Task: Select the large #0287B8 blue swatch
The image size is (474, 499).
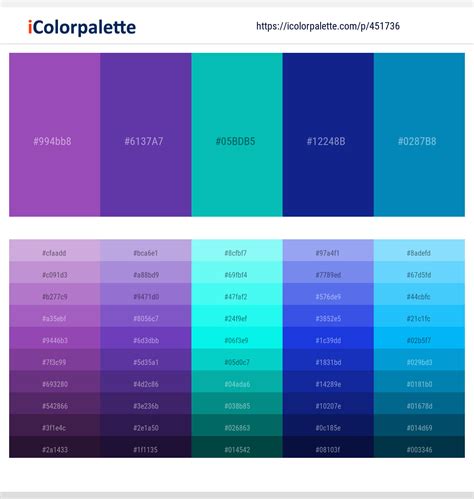Action: 419,135
